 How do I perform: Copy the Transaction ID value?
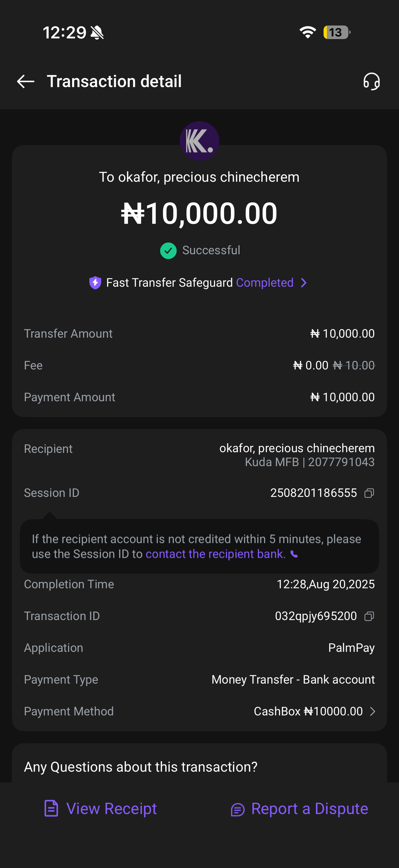pos(369,616)
